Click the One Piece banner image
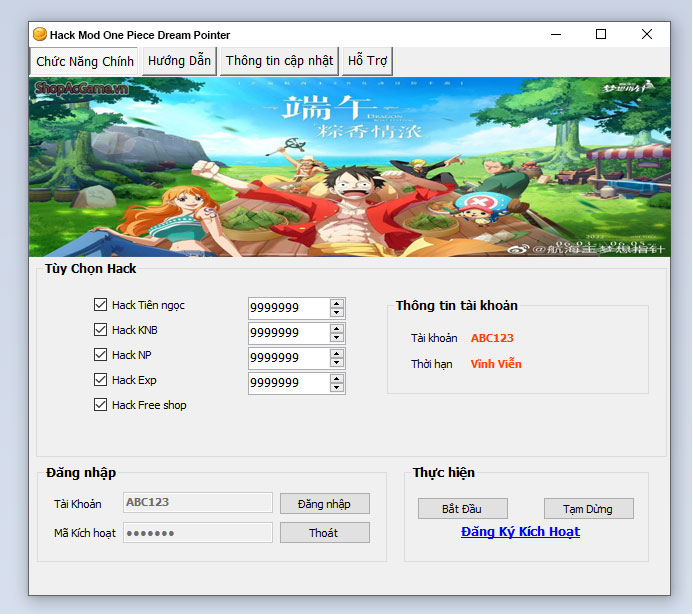 (x=350, y=167)
